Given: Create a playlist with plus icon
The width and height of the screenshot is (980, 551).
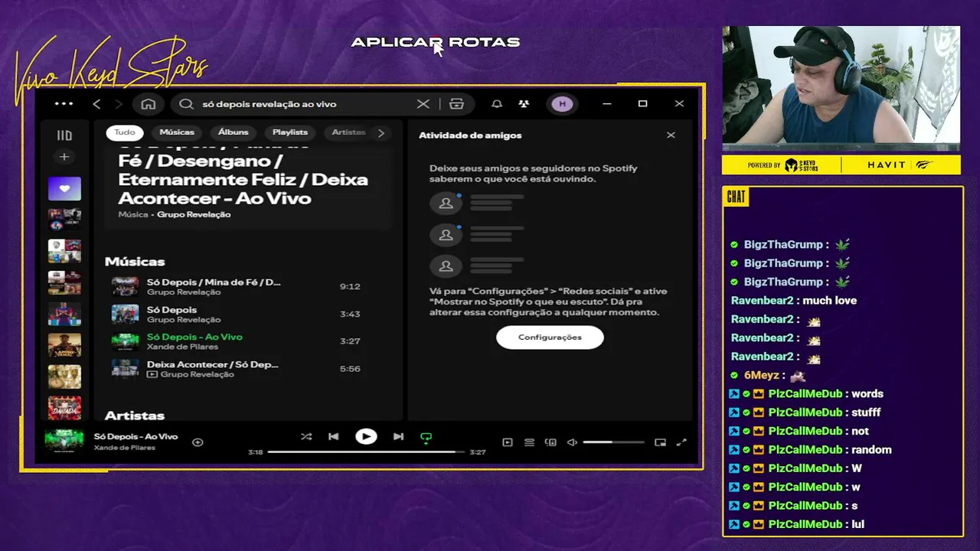Looking at the screenshot, I should tap(64, 157).
